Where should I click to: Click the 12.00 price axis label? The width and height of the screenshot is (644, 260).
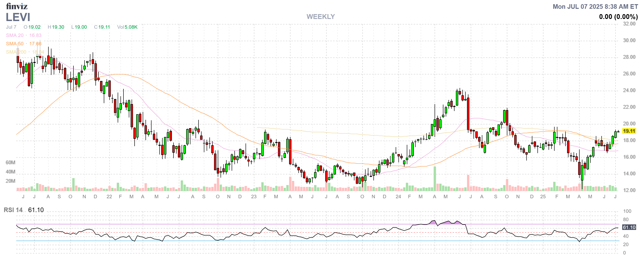tap(629, 190)
